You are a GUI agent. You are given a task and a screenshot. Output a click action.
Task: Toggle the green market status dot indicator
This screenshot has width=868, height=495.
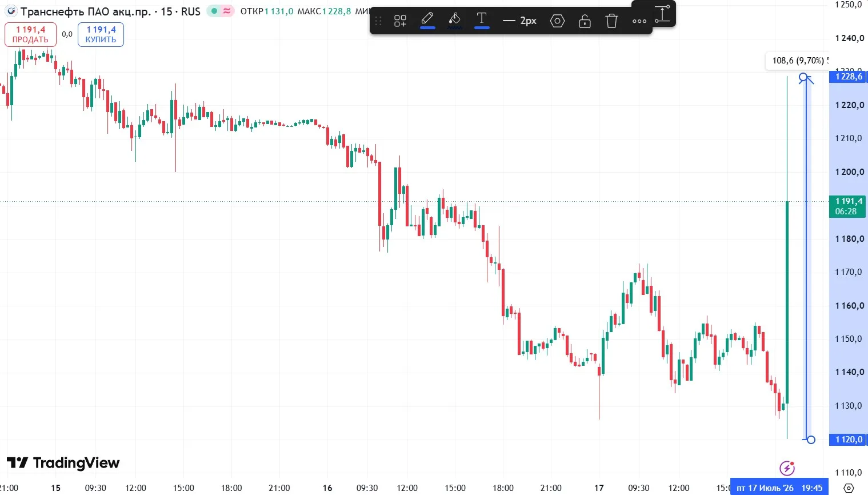click(214, 11)
